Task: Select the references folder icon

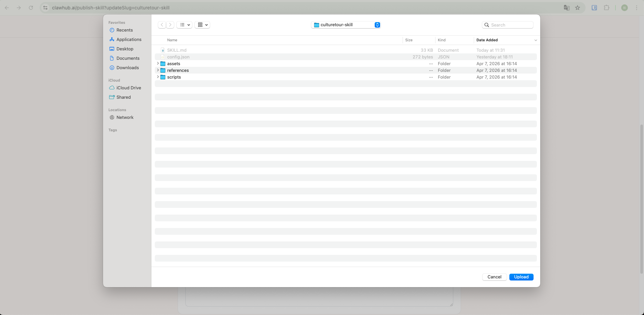Action: (163, 70)
